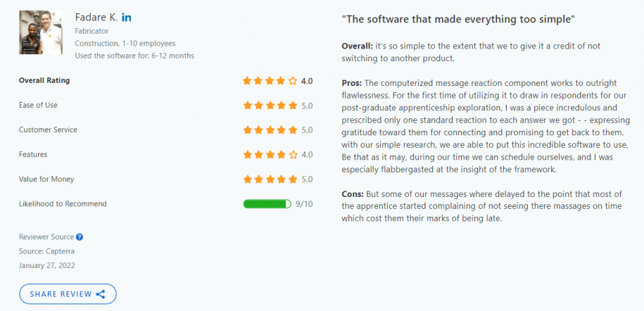Image resolution: width=644 pixels, height=311 pixels.
Task: Click the Features star rating
Action: pyautogui.click(x=270, y=155)
